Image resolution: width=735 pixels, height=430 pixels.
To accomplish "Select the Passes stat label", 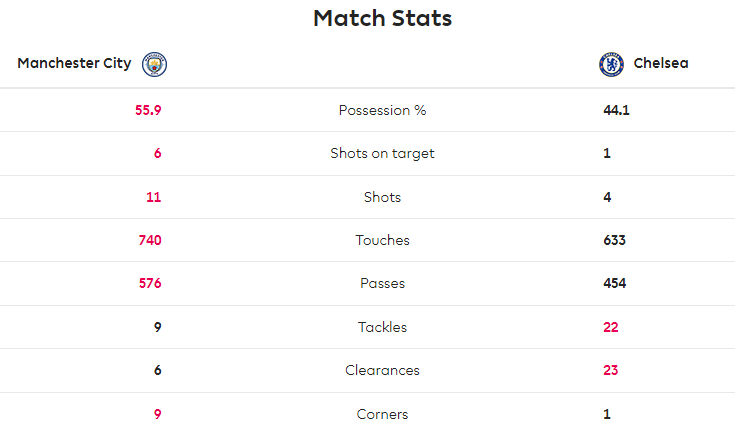I will click(x=382, y=283).
